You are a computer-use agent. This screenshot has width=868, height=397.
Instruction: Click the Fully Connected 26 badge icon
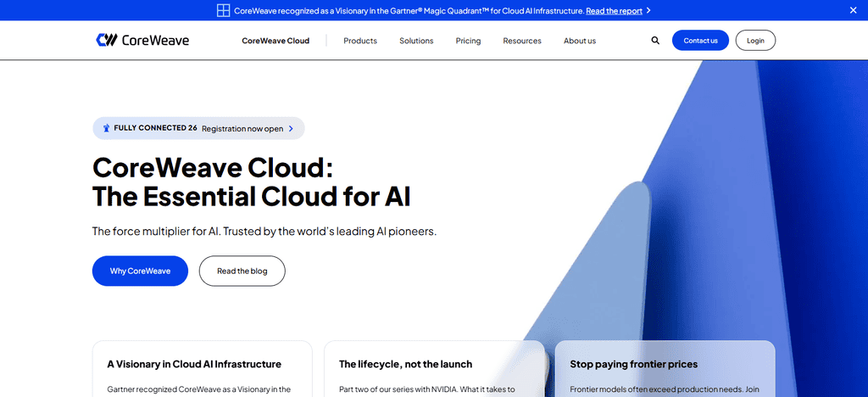(x=106, y=128)
